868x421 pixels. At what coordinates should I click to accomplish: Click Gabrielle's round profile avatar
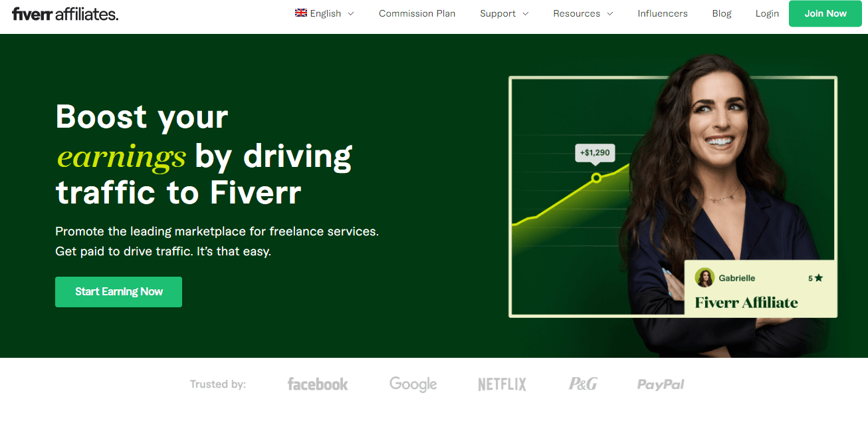[x=705, y=278]
